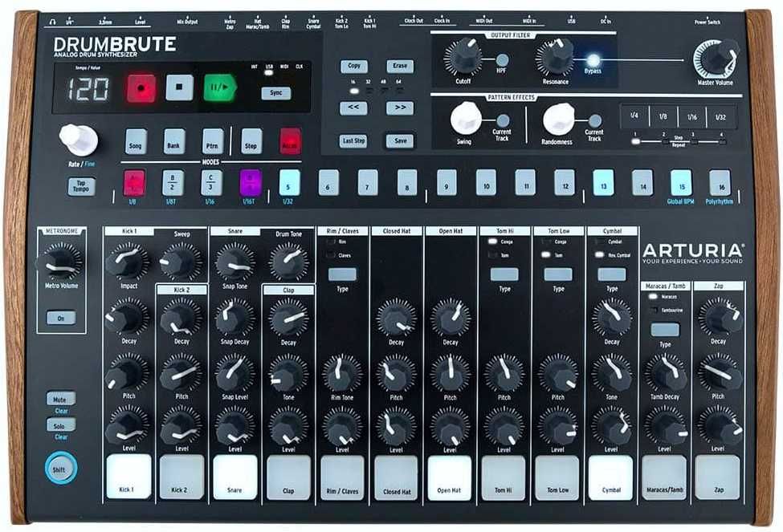Click the Metro Volume knob

(61, 262)
